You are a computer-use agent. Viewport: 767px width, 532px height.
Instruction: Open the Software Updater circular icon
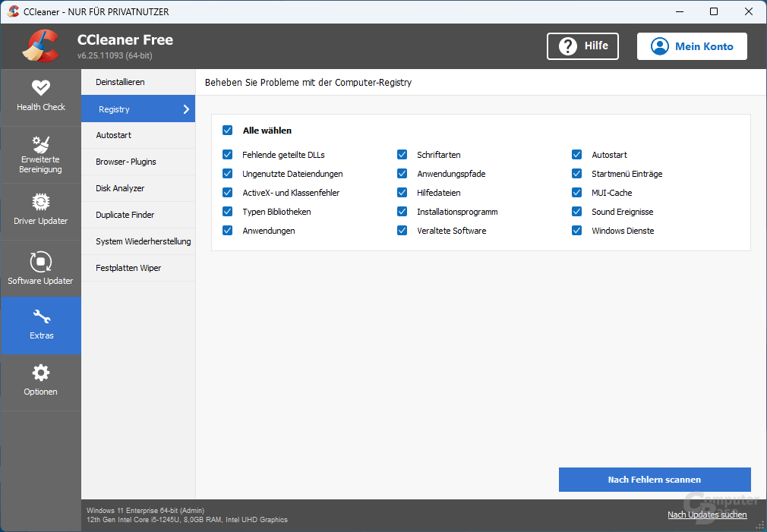(x=40, y=262)
